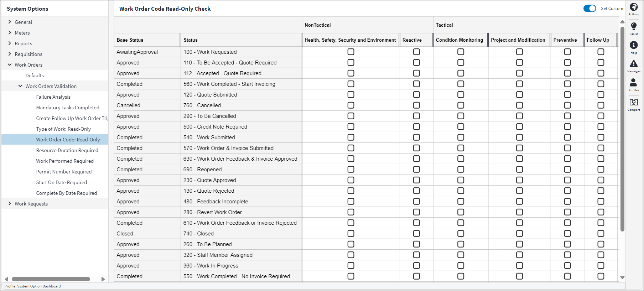Open the Compare tool

[x=634, y=104]
